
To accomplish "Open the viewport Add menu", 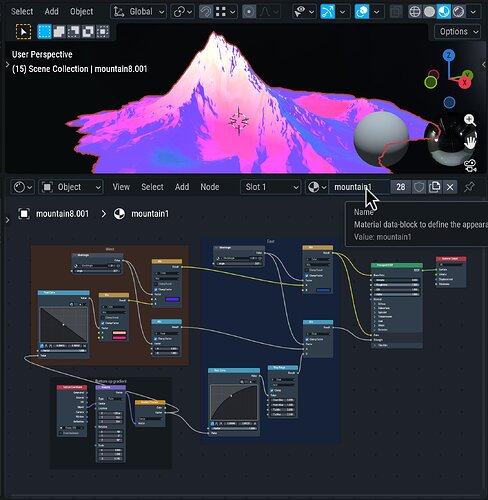I will tap(52, 12).
